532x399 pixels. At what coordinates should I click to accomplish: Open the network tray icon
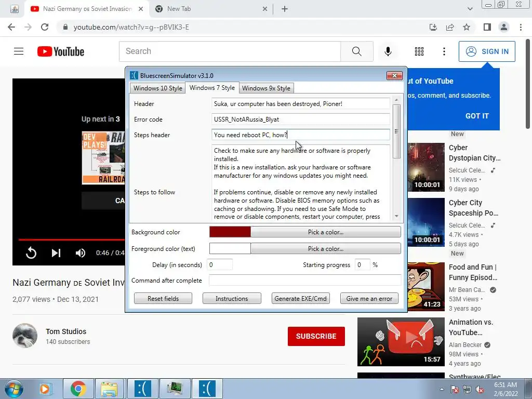[467, 389]
